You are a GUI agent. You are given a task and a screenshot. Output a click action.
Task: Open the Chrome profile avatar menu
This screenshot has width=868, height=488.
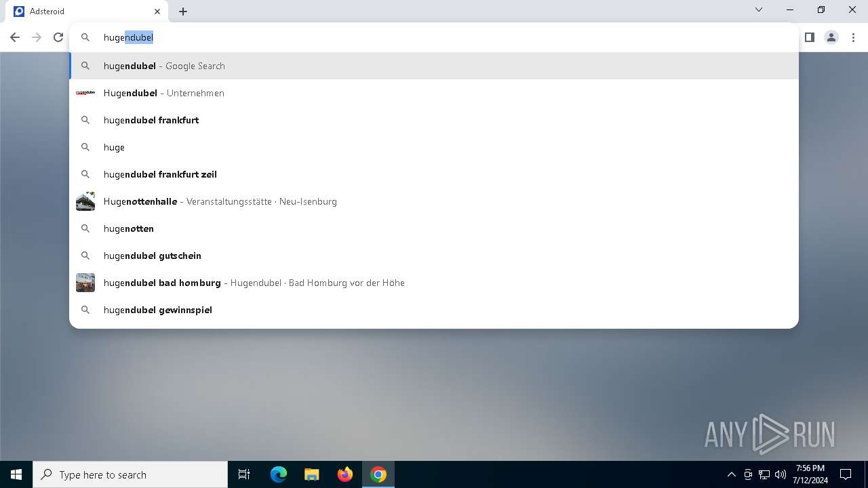click(831, 37)
